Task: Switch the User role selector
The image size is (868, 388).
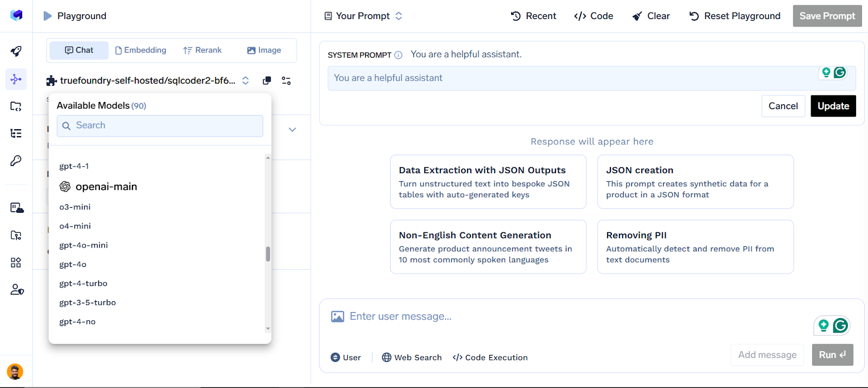Action: tap(346, 358)
